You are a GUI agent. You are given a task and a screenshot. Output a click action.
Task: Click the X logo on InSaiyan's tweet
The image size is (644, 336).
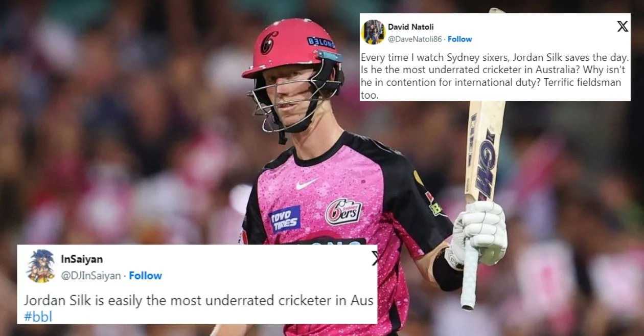click(x=375, y=258)
